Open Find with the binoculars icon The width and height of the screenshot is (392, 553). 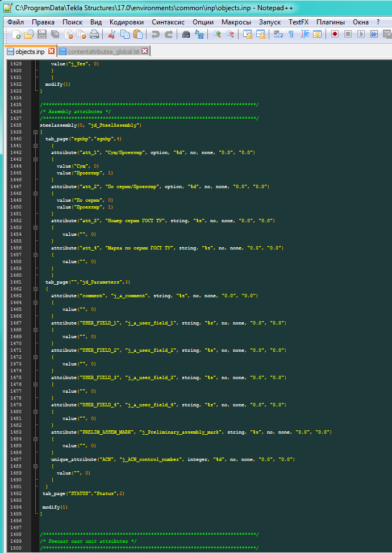[x=186, y=35]
